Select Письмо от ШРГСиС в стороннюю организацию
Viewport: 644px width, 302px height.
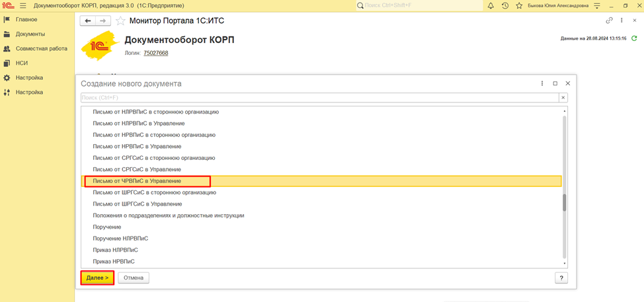321,192
